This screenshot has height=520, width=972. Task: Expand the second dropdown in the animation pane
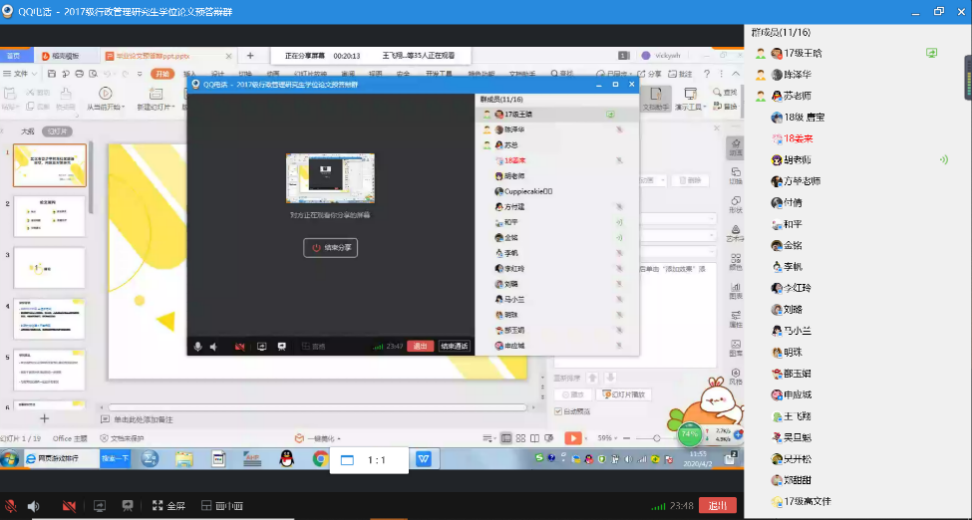(710, 236)
